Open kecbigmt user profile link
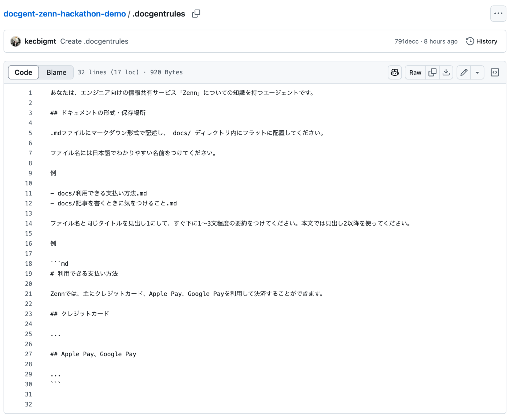This screenshot has height=420, width=513. click(x=40, y=41)
